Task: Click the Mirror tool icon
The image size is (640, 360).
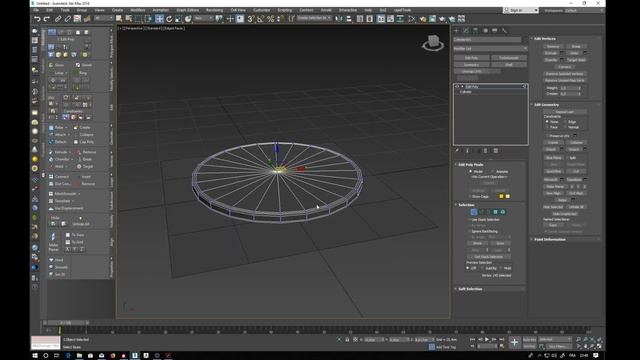Action: (x=339, y=19)
